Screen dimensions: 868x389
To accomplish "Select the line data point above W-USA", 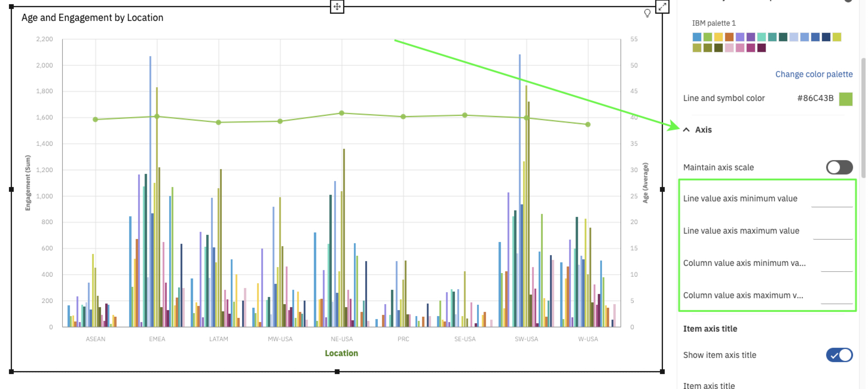I will coord(588,125).
